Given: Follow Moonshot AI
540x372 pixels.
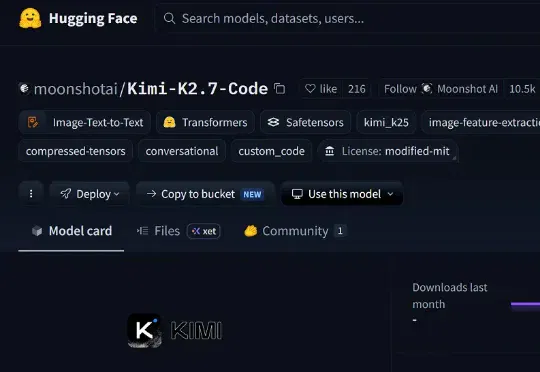Looking at the screenshot, I should pos(440,89).
